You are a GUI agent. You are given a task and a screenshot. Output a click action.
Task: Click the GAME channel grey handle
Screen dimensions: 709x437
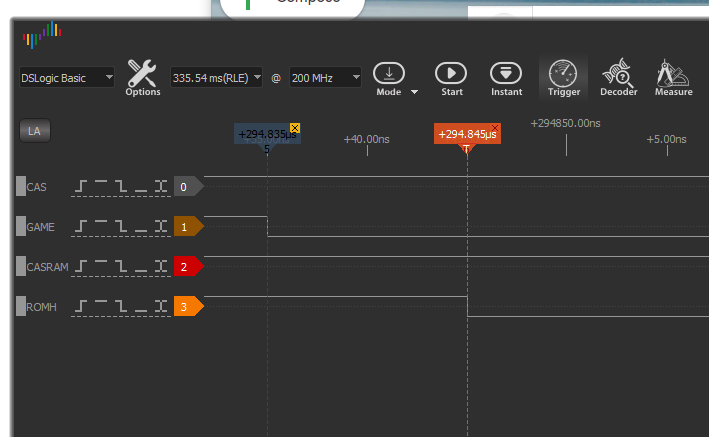[x=21, y=226]
